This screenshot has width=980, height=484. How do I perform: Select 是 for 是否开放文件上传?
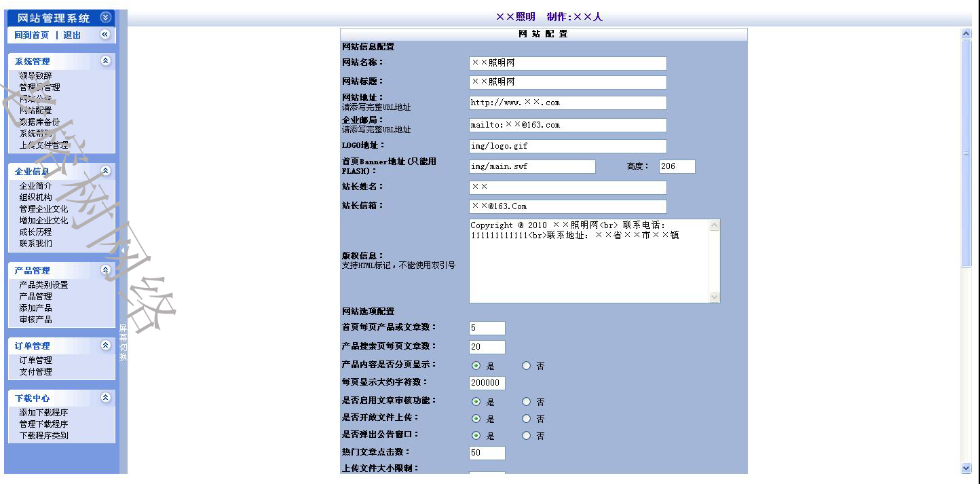476,419
